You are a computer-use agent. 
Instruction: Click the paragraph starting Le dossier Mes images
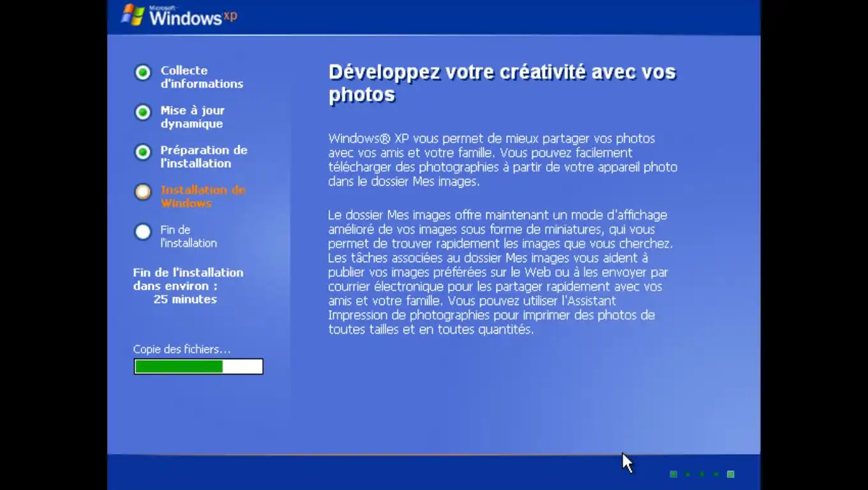click(500, 272)
